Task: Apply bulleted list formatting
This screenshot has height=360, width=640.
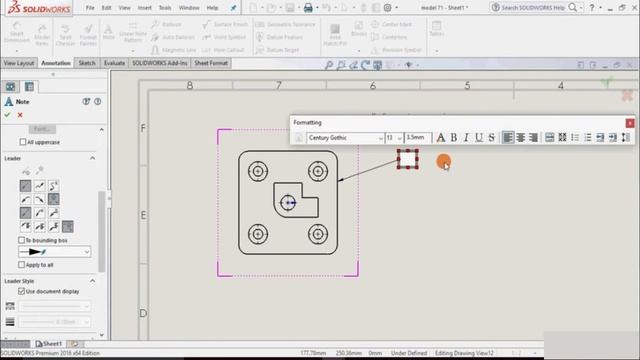Action: [575, 138]
